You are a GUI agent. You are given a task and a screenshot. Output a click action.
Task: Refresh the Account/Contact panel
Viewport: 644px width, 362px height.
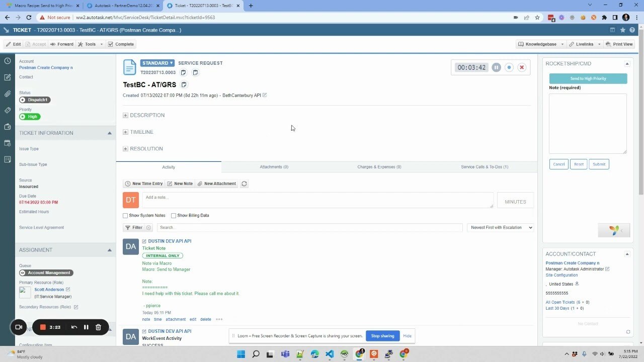click(628, 332)
